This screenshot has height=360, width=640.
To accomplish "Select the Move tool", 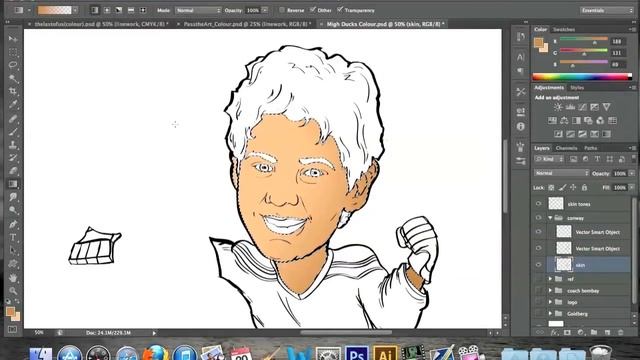I will tap(13, 39).
